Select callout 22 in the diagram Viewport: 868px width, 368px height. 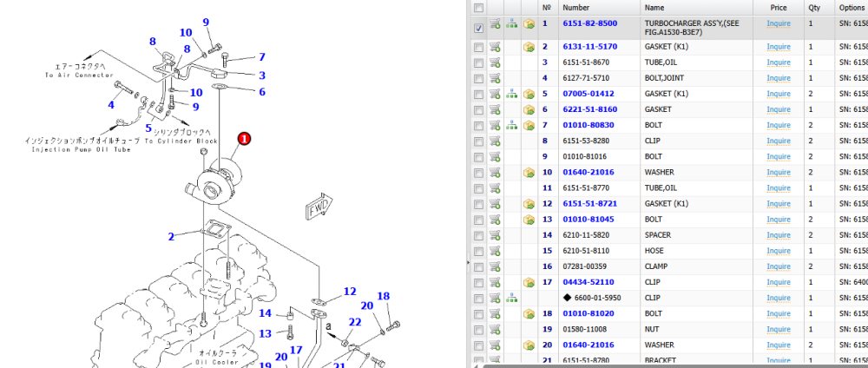point(355,322)
